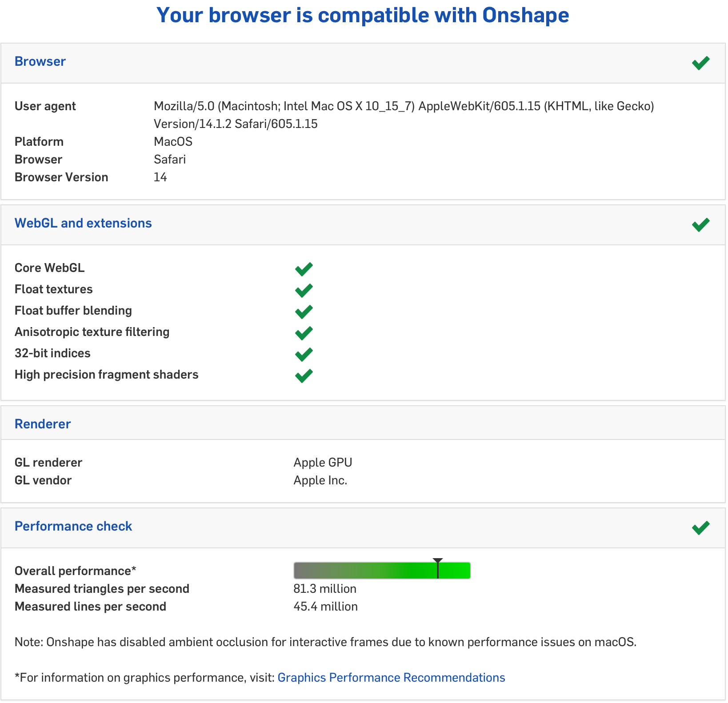The image size is (728, 703).
Task: Click the Anisotropic texture filtering label
Action: click(x=92, y=332)
